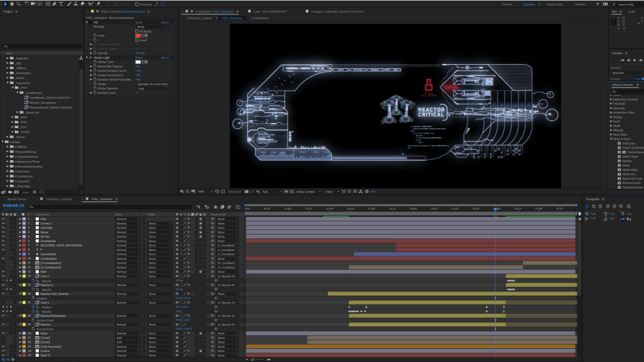Viewport: 644px width, 362px height.
Task: Tick the Invert checkbox under Fill
Action: [x=137, y=40]
